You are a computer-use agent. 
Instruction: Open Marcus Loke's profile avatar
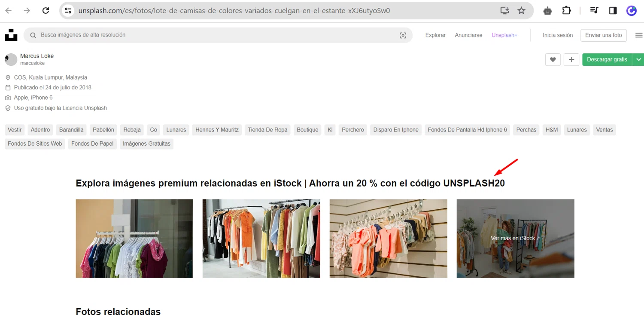pyautogui.click(x=11, y=59)
